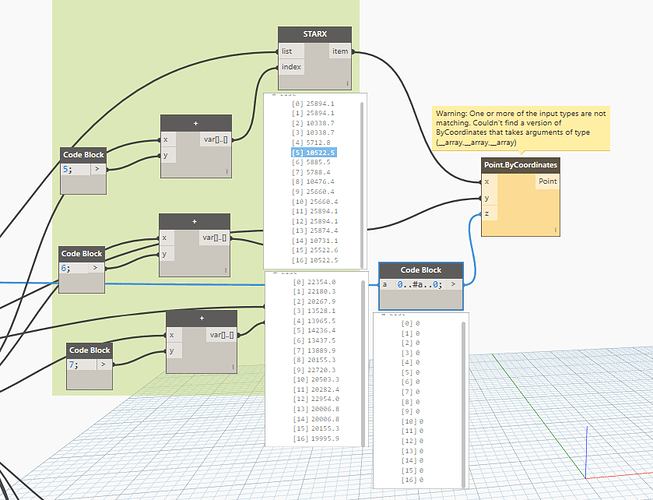The image size is (653, 500).
Task: Click output arrow of the '6;' Code Block
Action: pyautogui.click(x=96, y=268)
